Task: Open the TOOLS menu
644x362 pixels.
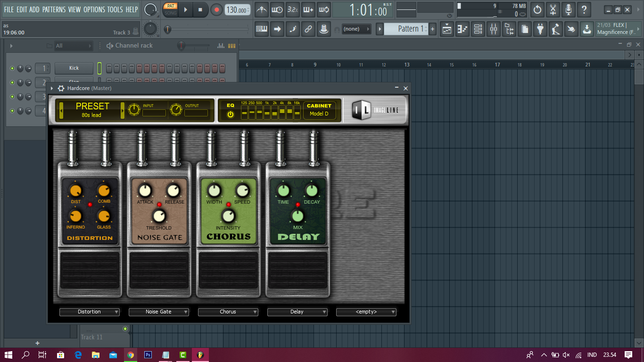Action: click(x=115, y=9)
